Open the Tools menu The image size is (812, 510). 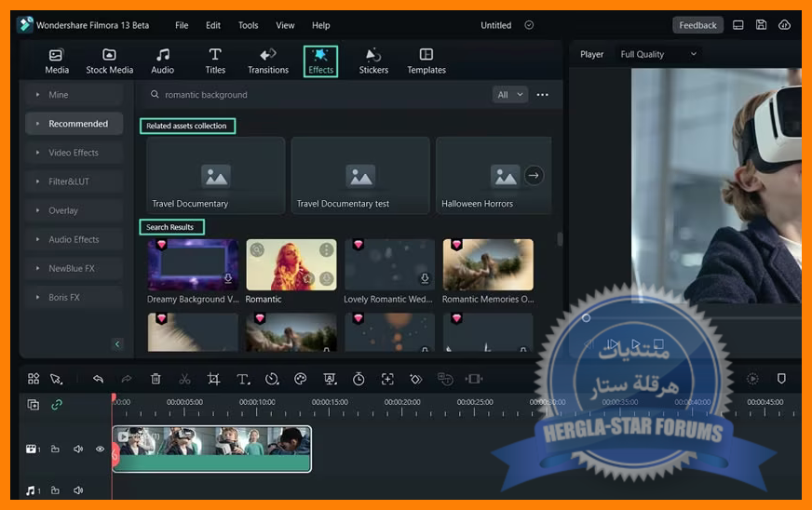pos(248,25)
